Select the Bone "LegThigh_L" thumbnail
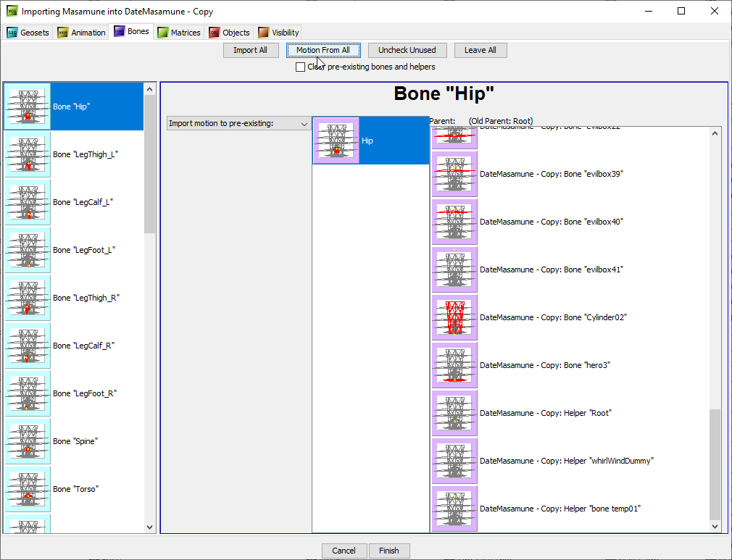Viewport: 732px width, 560px height. (x=28, y=154)
